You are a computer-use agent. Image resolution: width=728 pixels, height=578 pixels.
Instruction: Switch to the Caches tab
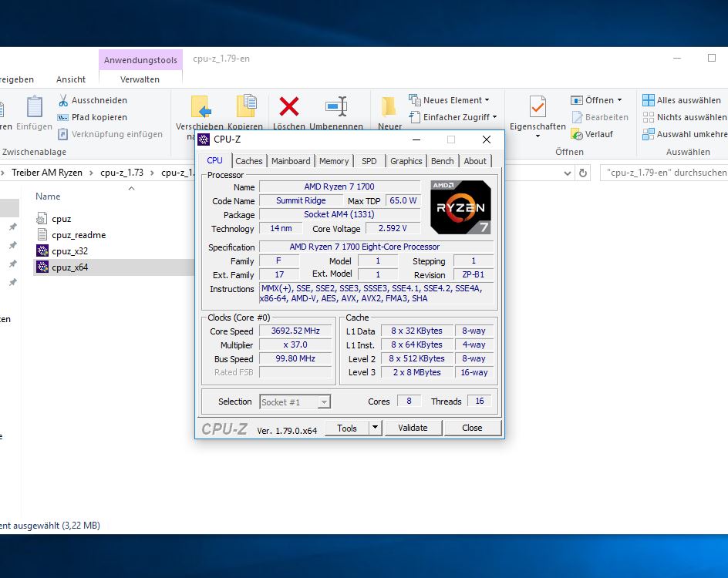(249, 161)
